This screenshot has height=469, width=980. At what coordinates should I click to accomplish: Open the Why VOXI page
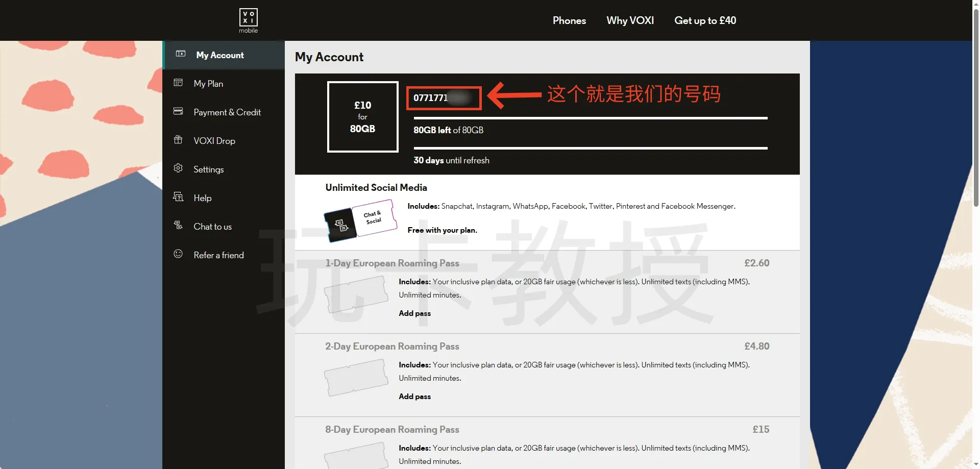point(630,20)
